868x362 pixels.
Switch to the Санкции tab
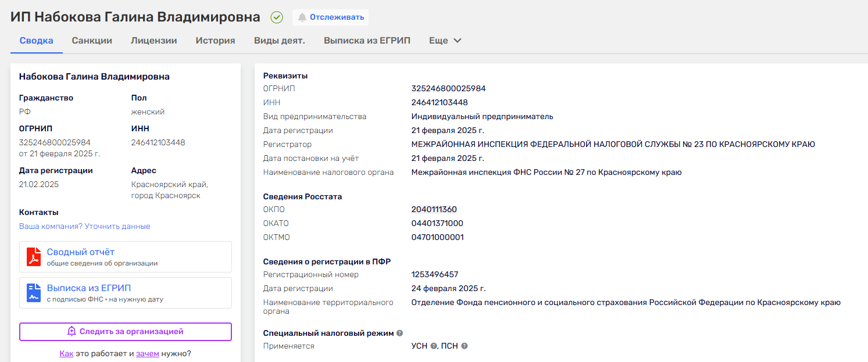click(92, 41)
